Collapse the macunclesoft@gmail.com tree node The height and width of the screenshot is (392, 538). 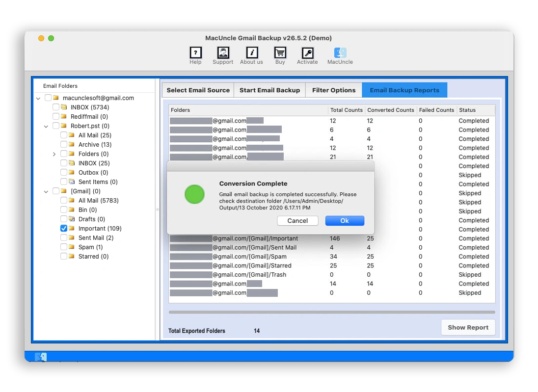(x=38, y=99)
